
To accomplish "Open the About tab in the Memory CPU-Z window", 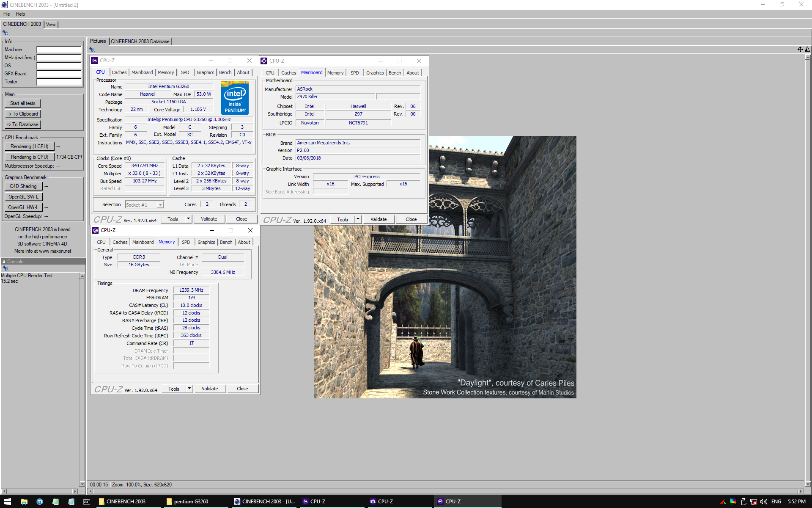I will (244, 242).
